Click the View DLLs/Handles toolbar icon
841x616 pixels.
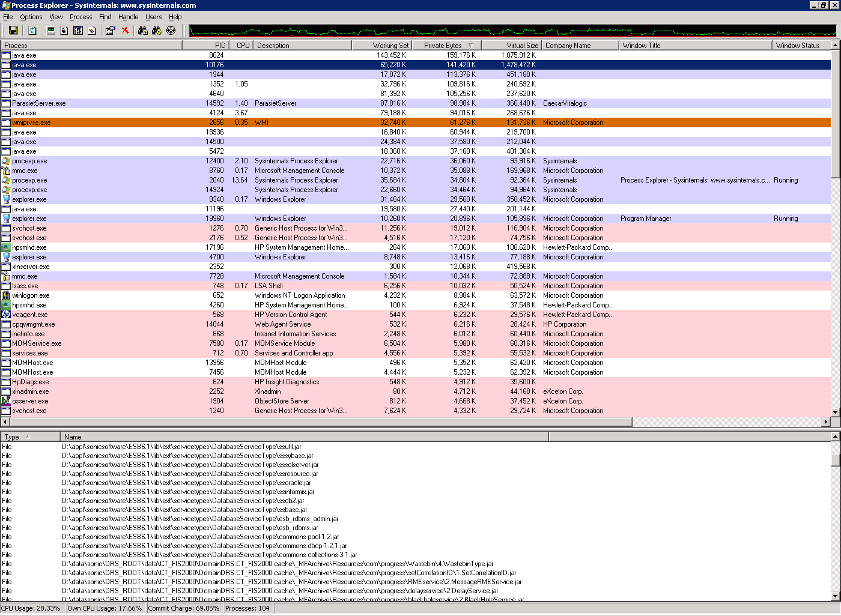(92, 31)
